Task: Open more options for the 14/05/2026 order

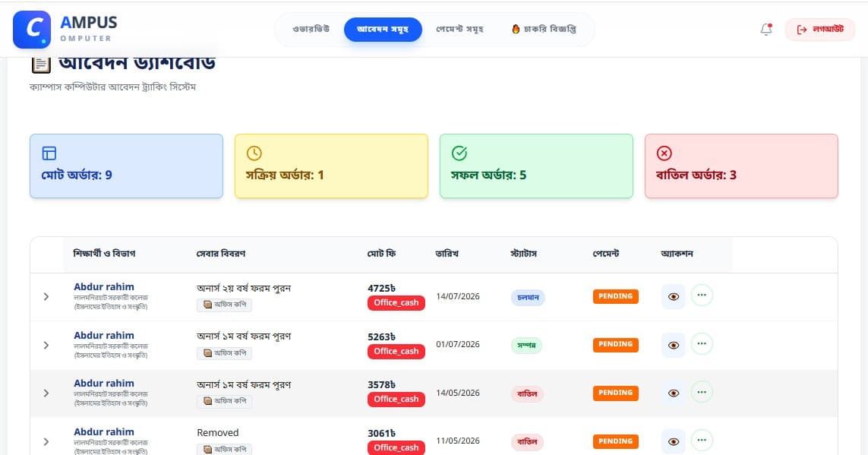Action: tap(702, 392)
